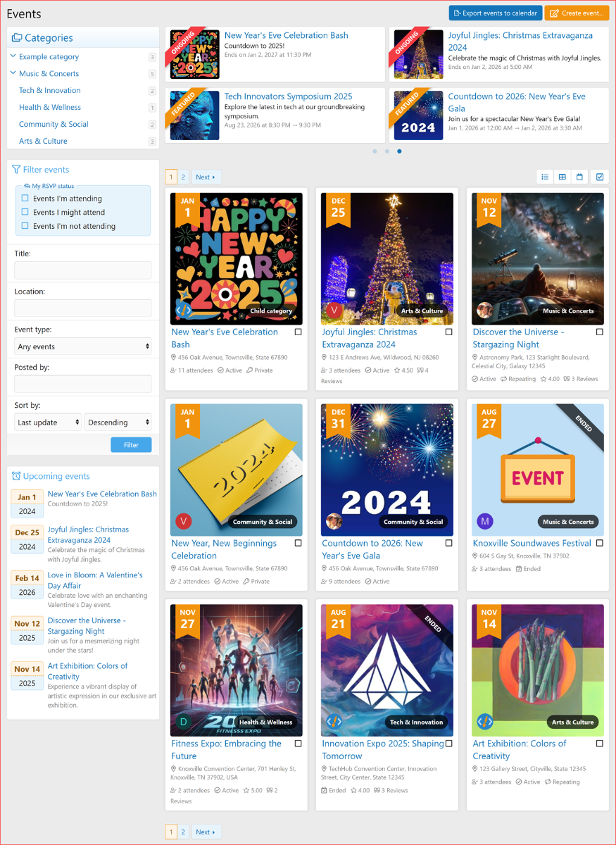
Task: Open the Descending sort order dropdown
Action: coord(118,423)
